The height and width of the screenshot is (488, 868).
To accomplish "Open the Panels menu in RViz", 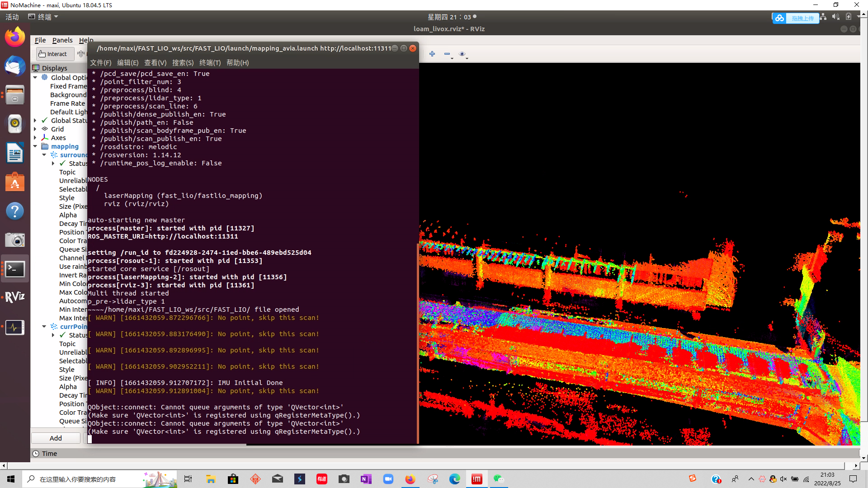I will (62, 40).
